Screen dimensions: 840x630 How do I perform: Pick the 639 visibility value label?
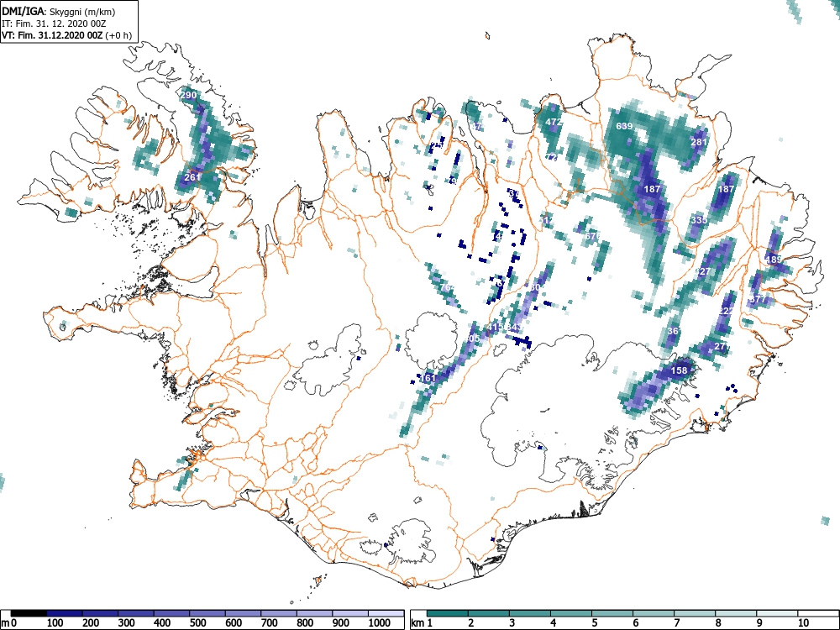[624, 126]
